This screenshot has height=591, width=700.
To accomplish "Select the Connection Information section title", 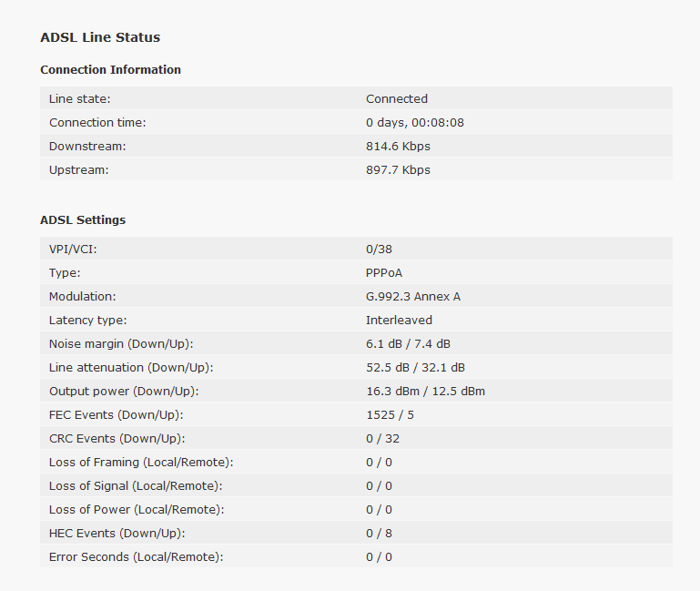I will [x=110, y=70].
